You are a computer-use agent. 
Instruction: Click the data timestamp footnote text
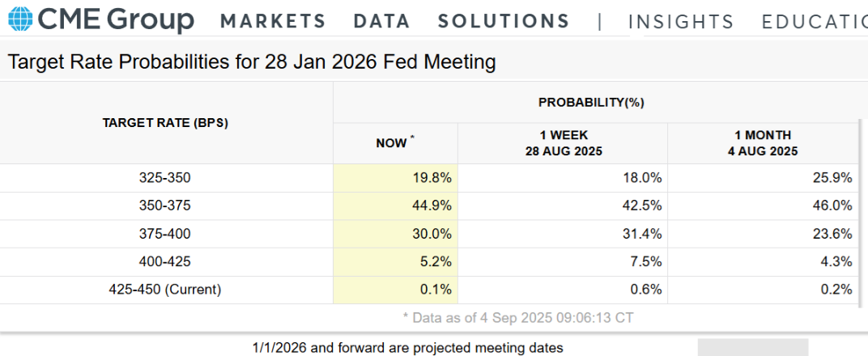(x=517, y=318)
